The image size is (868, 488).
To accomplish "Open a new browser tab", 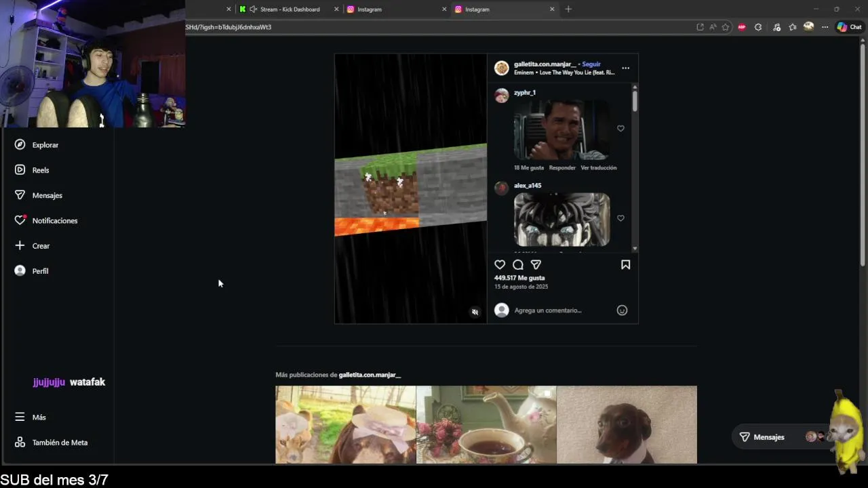I will pos(568,9).
